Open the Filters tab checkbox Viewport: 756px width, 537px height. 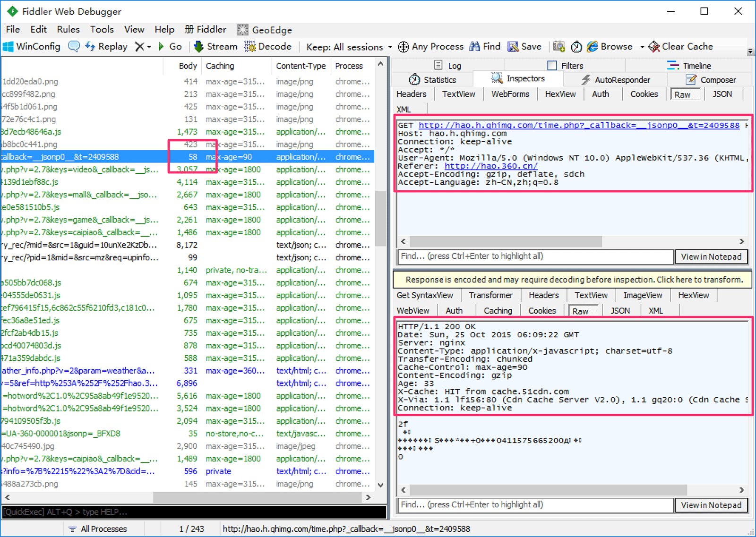pyautogui.click(x=552, y=66)
